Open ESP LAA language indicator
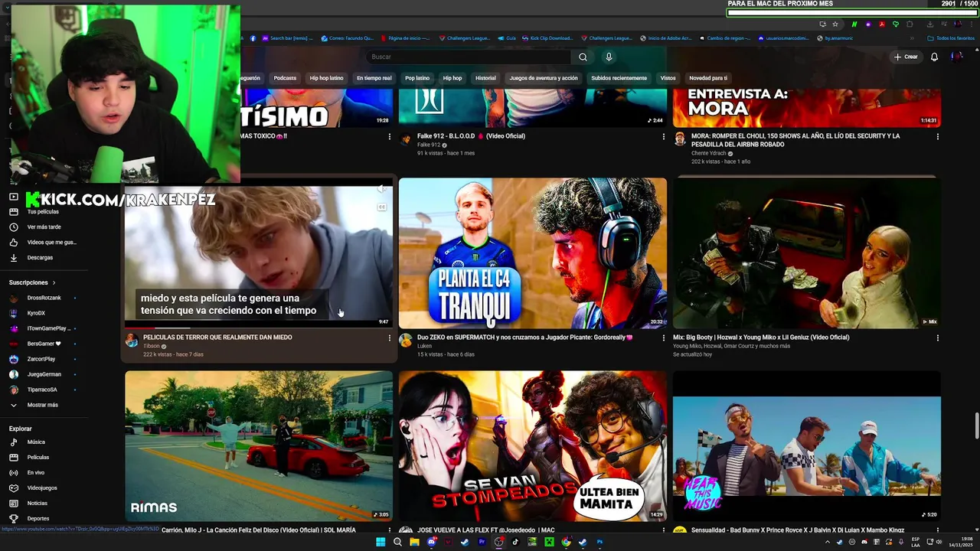 coord(916,542)
